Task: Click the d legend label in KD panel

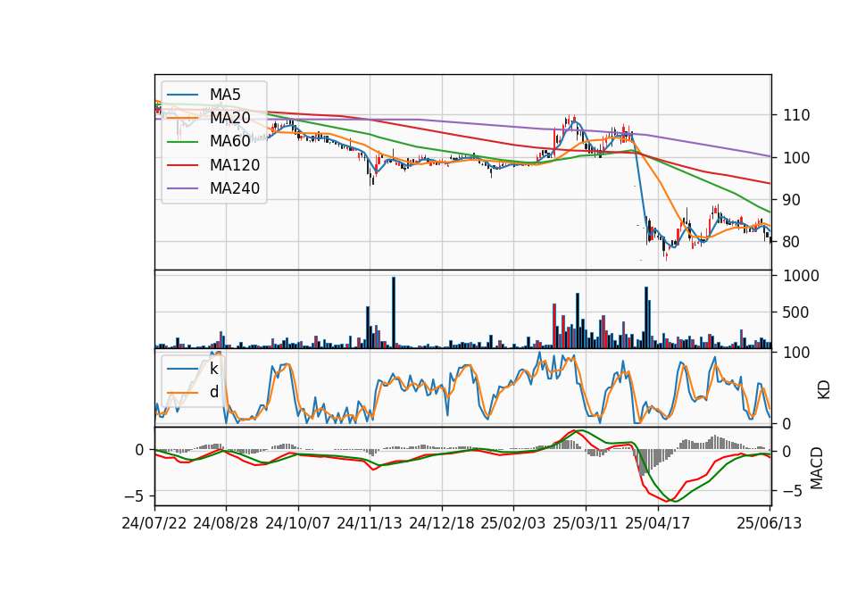Action: click(213, 393)
